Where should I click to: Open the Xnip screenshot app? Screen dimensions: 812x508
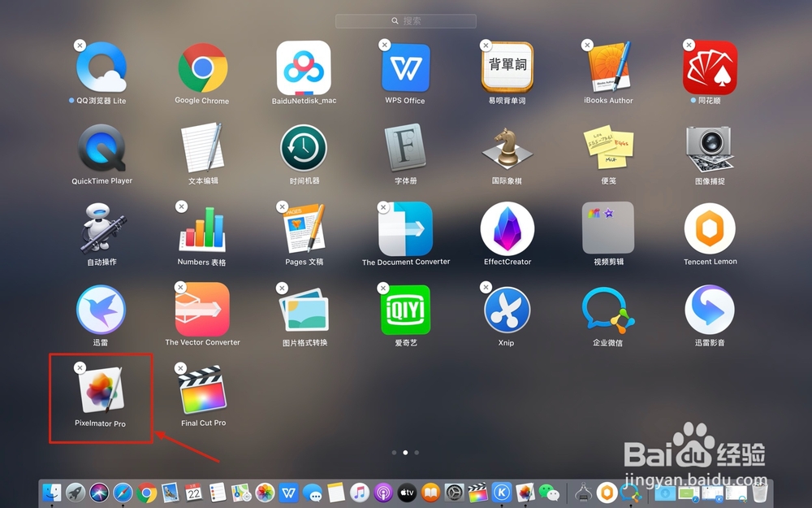pyautogui.click(x=507, y=313)
